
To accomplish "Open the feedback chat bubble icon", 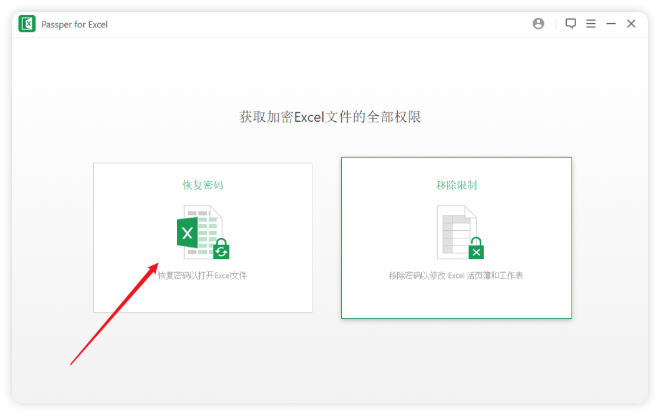I will click(570, 24).
